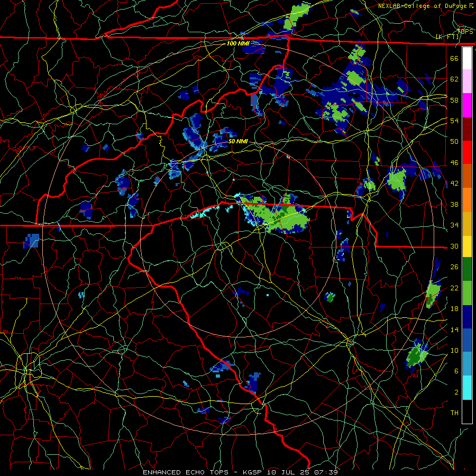Click the isolated blue echo at far west edge
The height and width of the screenshot is (476, 476).
[x=31, y=241]
